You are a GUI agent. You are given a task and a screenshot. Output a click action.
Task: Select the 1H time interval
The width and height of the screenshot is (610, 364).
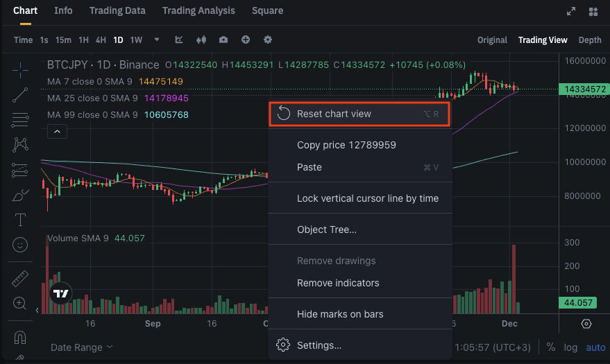[x=84, y=40]
